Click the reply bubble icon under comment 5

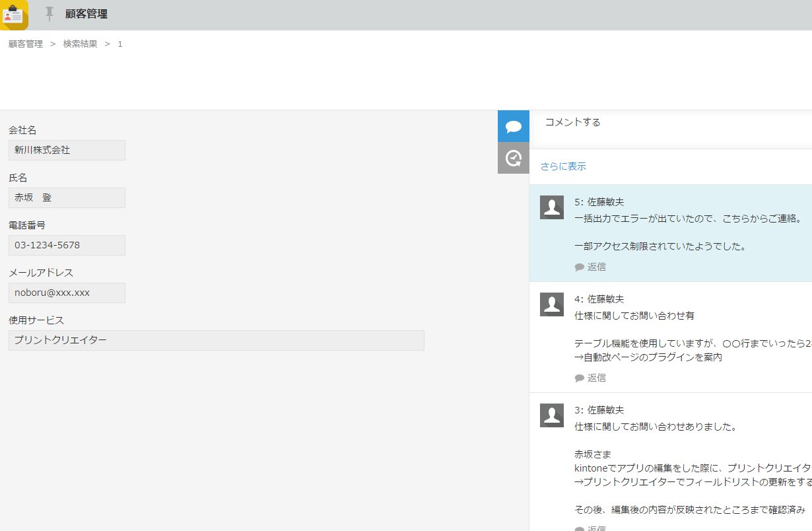(x=580, y=267)
